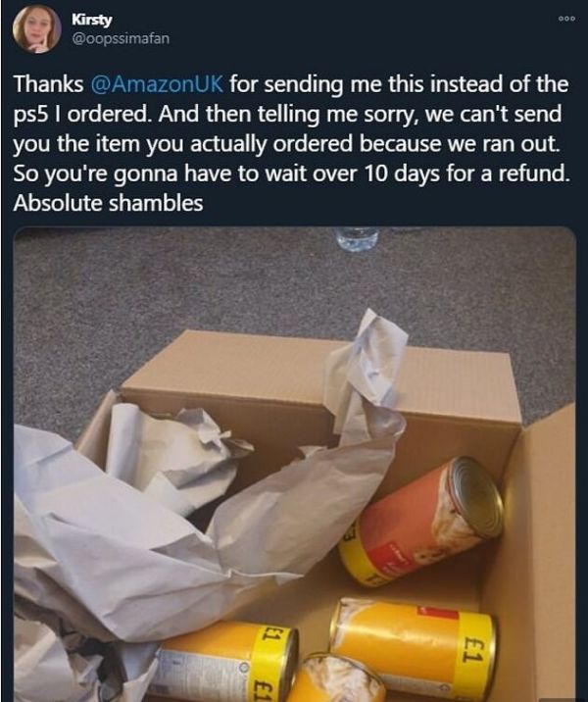
Task: Click the words "Absolute shambles"
Action: 109,203
